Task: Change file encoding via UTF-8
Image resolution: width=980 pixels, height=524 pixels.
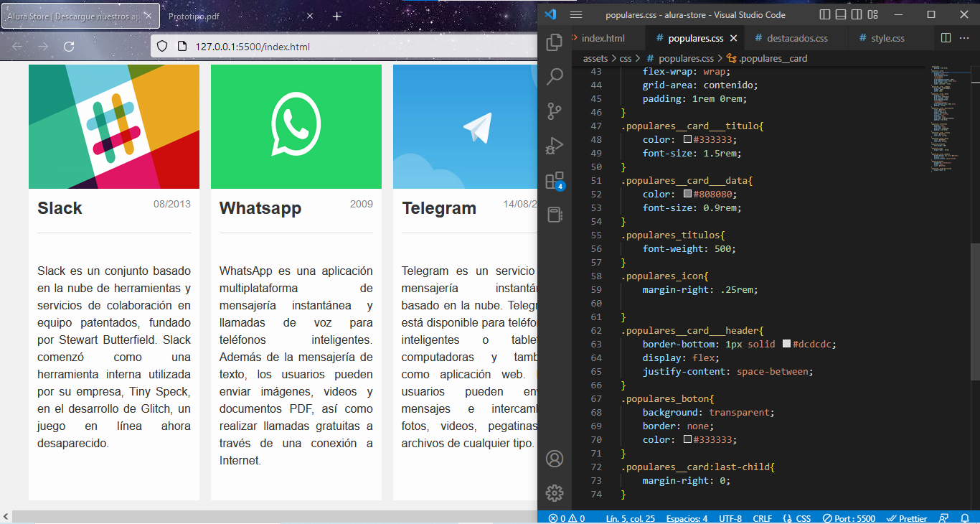Action: coord(730,518)
